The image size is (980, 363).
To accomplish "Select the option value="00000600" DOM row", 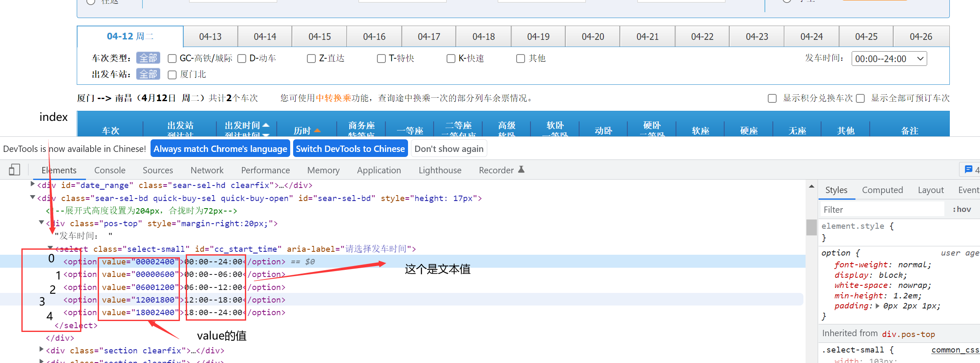I will coord(403,274).
